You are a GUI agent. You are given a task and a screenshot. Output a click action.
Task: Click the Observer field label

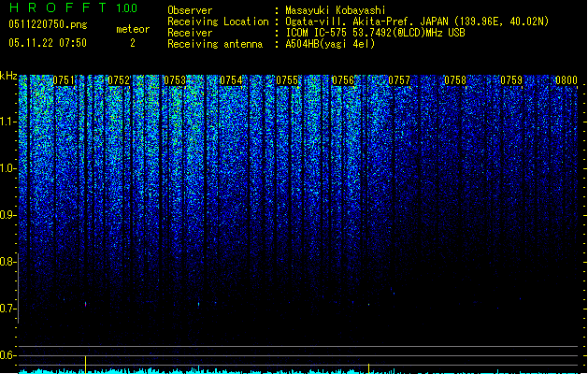point(190,10)
